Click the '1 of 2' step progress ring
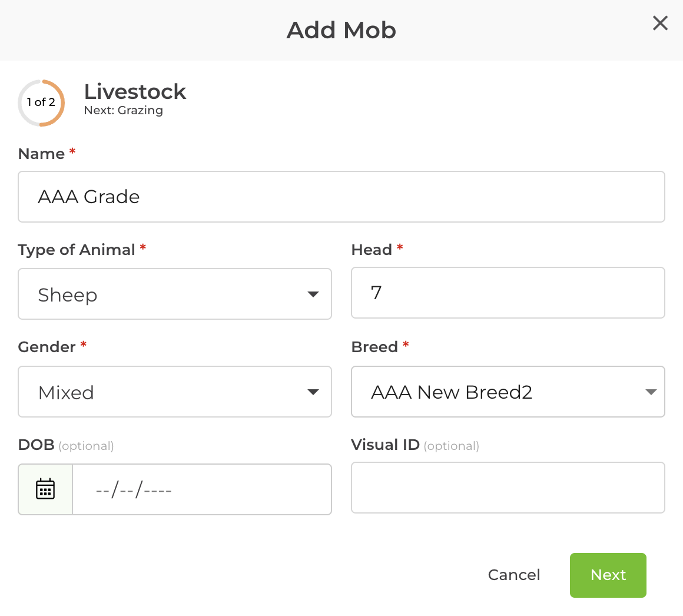 click(x=41, y=102)
